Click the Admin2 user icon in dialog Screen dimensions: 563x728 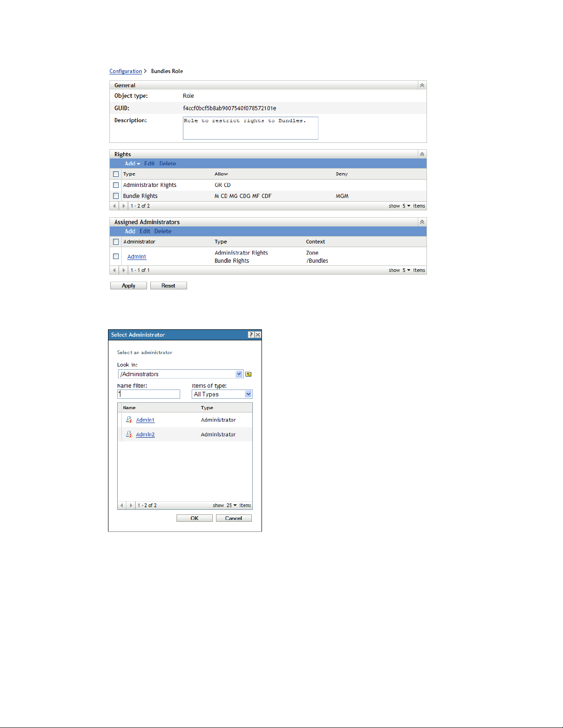(x=129, y=434)
